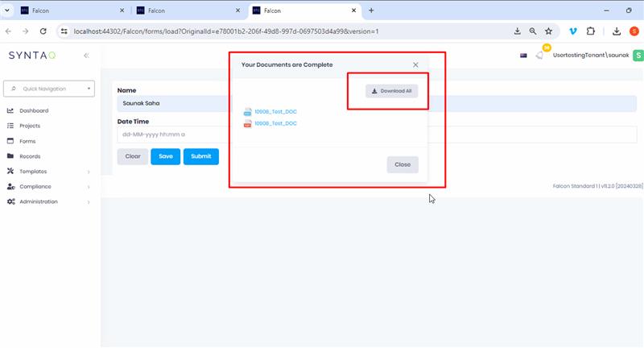This screenshot has width=644, height=348.
Task: Expand the Administration menu
Action: click(39, 201)
